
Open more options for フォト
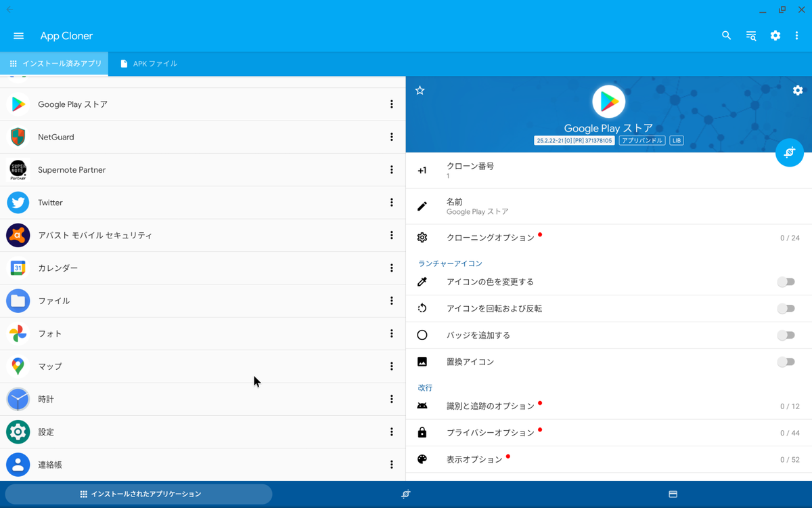coord(391,333)
